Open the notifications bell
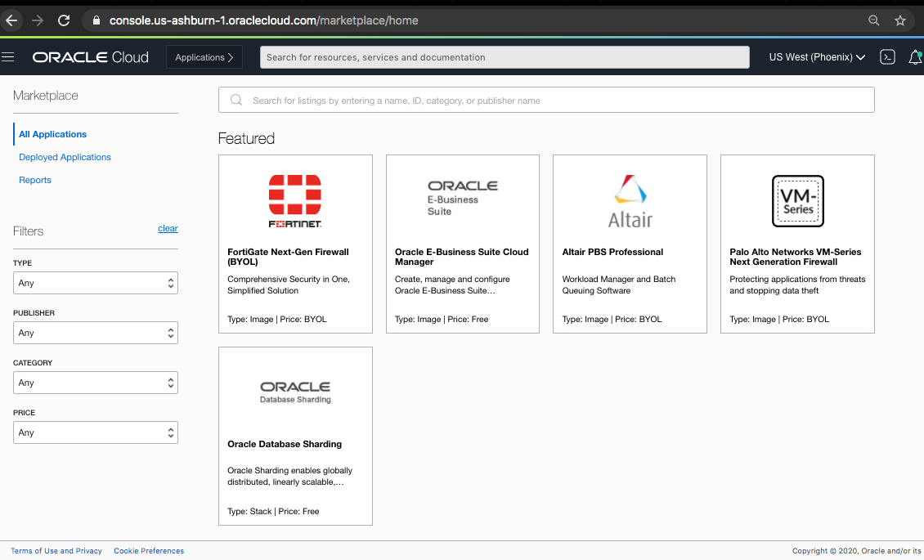 point(916,56)
